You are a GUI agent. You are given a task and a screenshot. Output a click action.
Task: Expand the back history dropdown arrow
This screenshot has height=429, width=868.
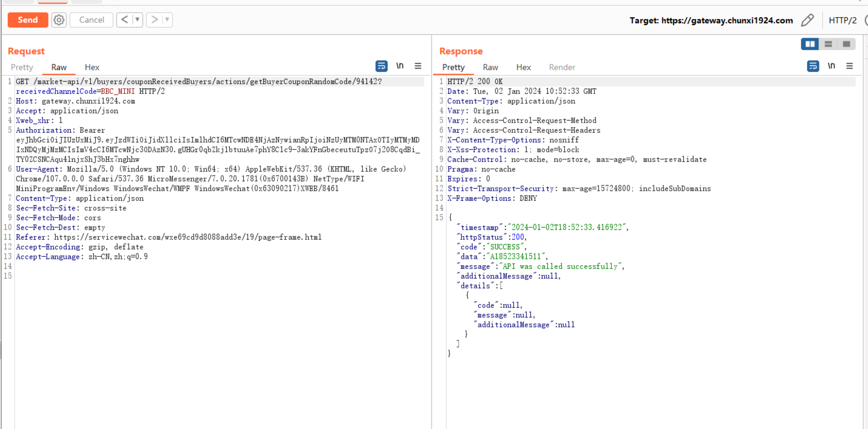tap(137, 20)
